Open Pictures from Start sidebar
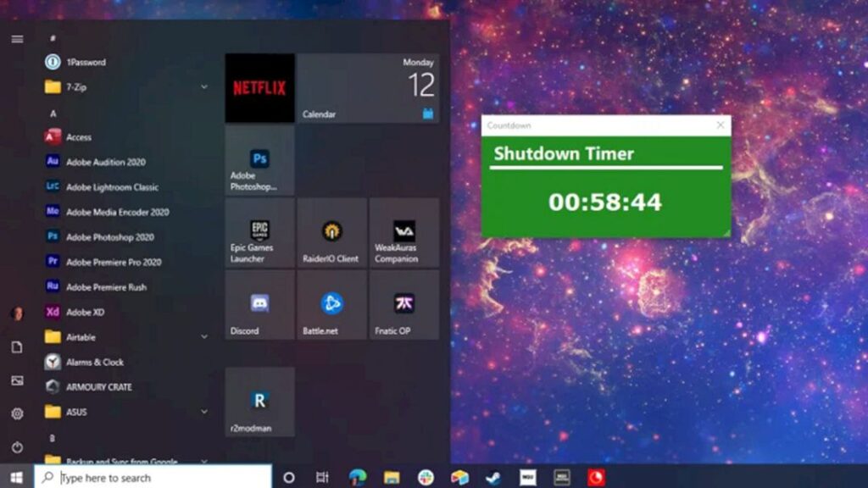This screenshot has height=488, width=868. pyautogui.click(x=17, y=380)
